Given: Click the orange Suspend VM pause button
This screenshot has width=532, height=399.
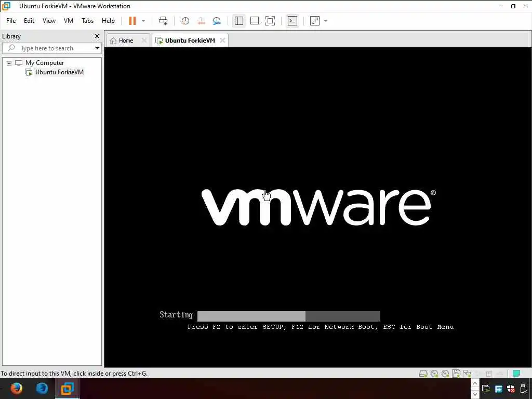Looking at the screenshot, I should point(132,21).
